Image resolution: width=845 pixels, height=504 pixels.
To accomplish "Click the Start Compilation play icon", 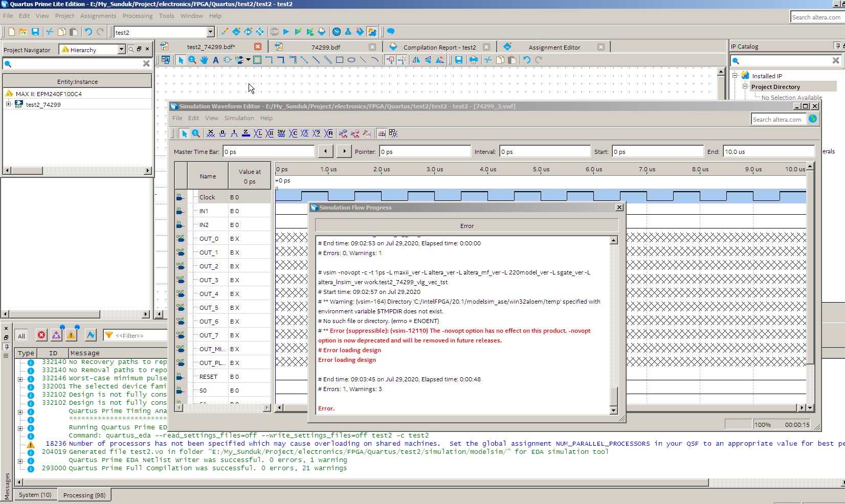I will [286, 32].
